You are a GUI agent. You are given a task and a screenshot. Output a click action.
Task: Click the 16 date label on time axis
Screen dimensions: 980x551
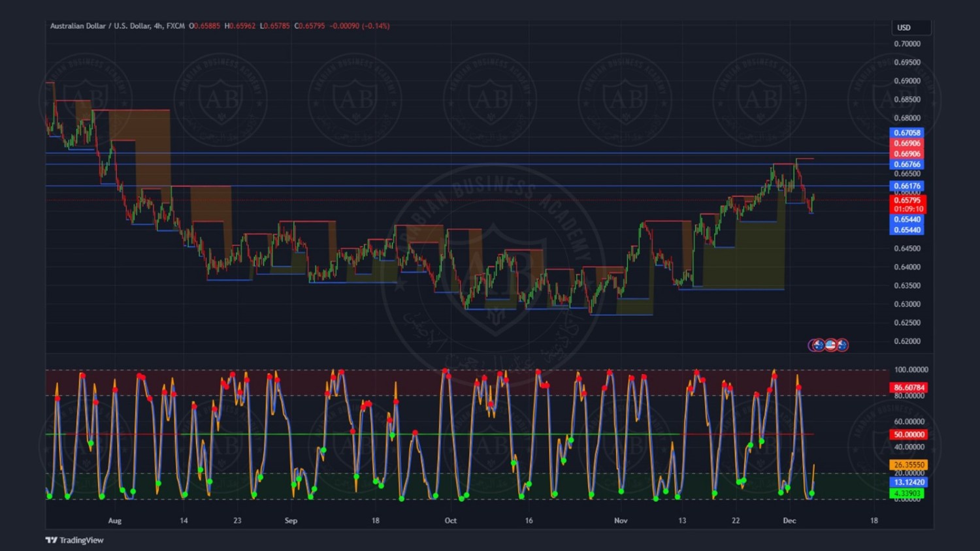pos(529,521)
